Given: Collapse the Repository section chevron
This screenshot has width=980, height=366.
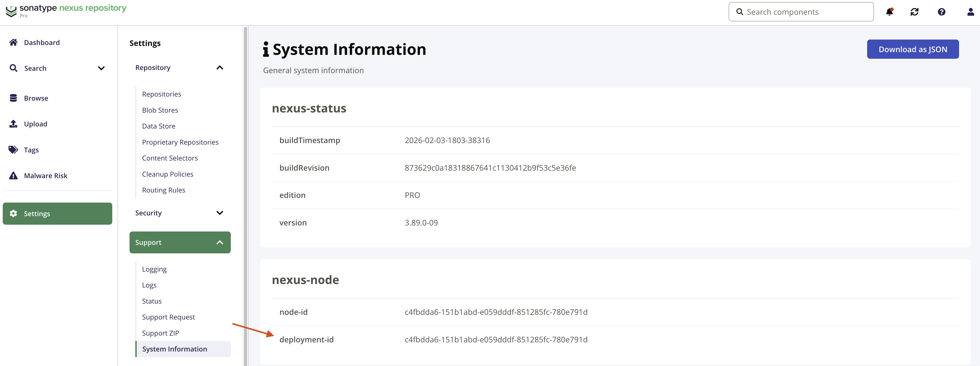Looking at the screenshot, I should coord(220,67).
